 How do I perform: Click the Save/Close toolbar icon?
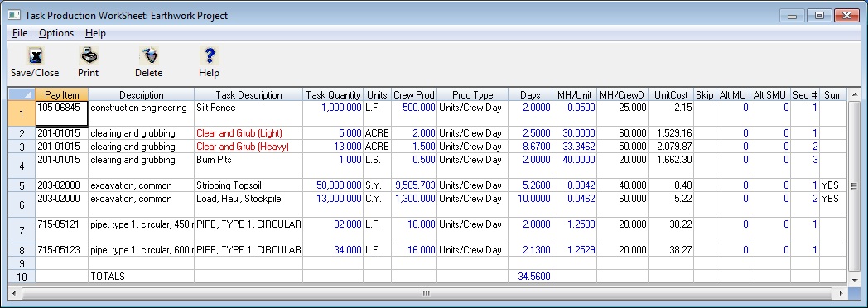[x=35, y=55]
